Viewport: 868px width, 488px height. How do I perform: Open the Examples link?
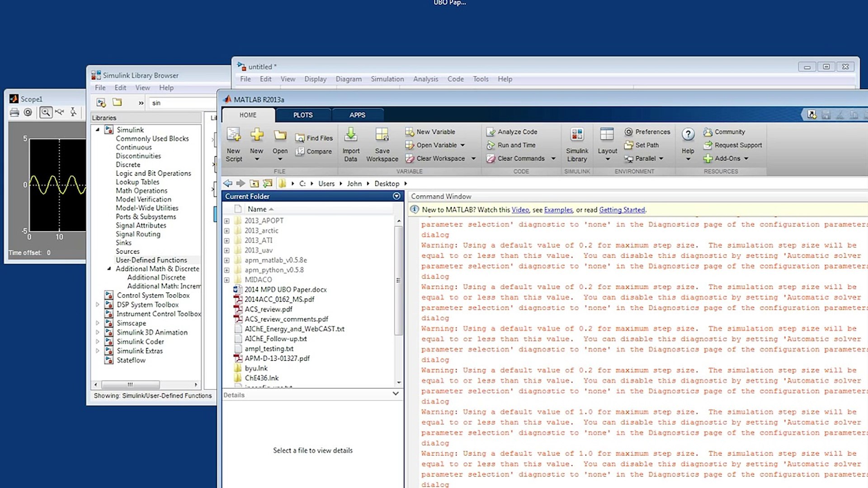coord(558,210)
